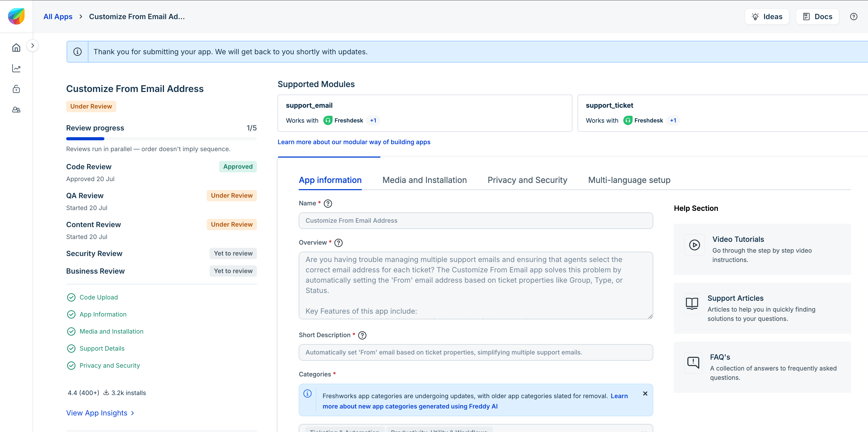Click the Media and Installation check icon
The height and width of the screenshot is (432, 868).
71,331
